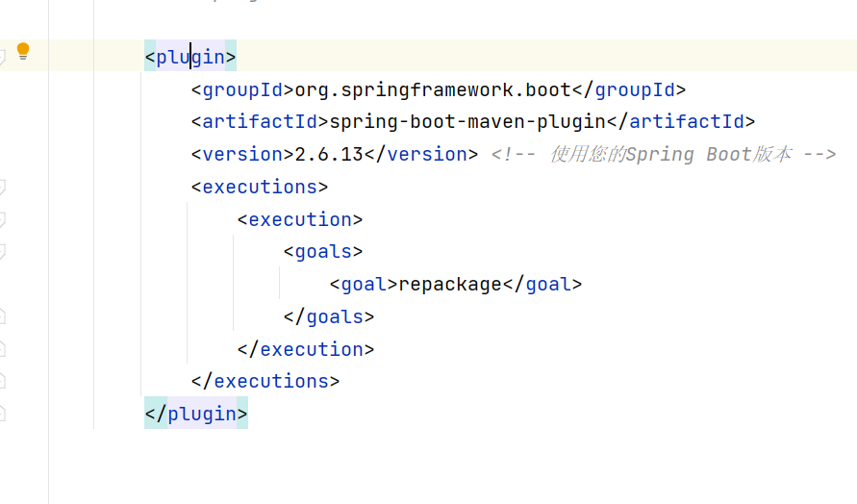Click the fold end marker beside </execution>
Viewport: 857px width, 504px height.
[x=2, y=349]
